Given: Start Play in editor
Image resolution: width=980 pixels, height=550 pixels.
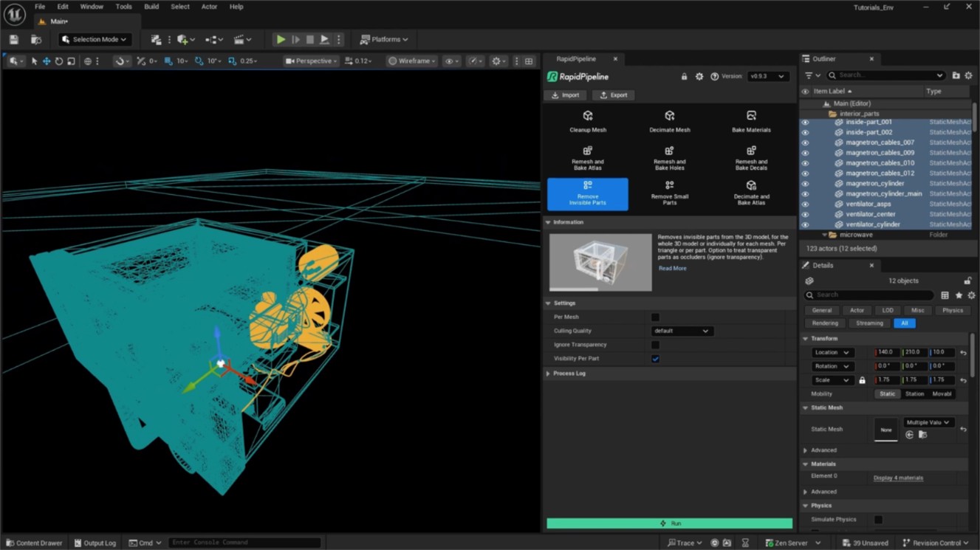Looking at the screenshot, I should (x=281, y=39).
